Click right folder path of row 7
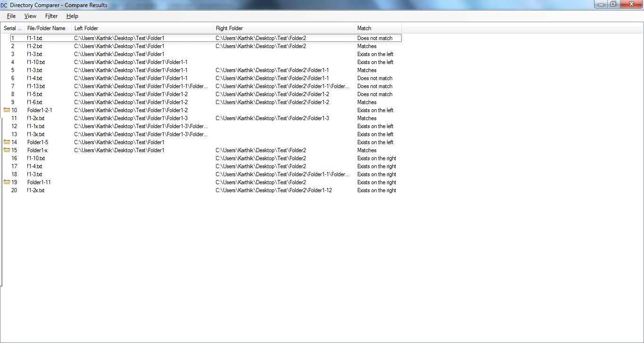This screenshot has height=343, width=644. tap(282, 86)
